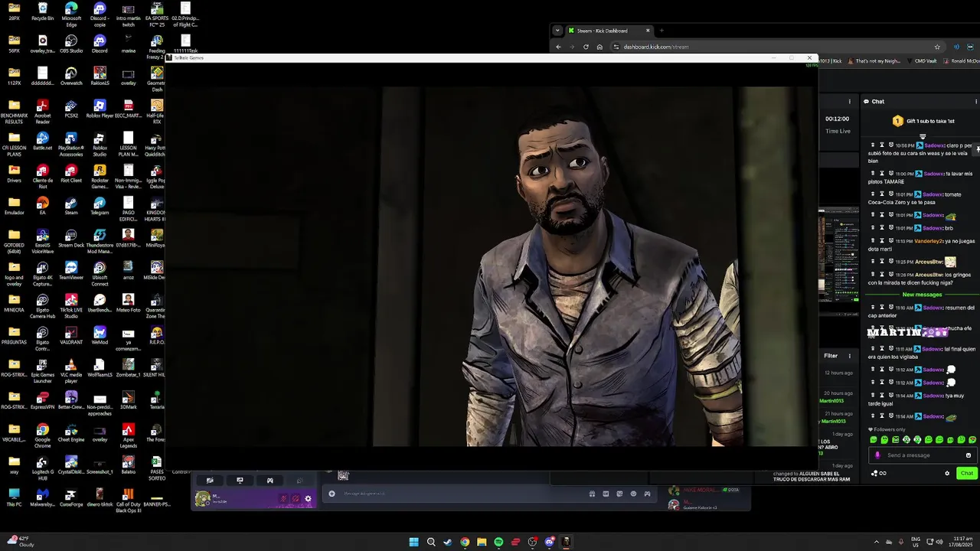Click Vandorley2 username in chat
Image resolution: width=980 pixels, height=551 pixels.
click(x=929, y=241)
